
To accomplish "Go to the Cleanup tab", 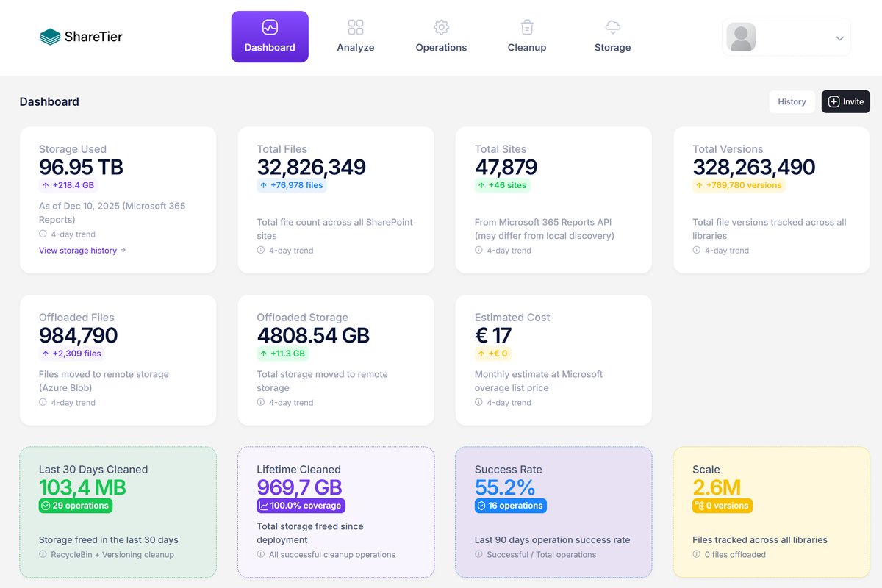I will tap(527, 37).
